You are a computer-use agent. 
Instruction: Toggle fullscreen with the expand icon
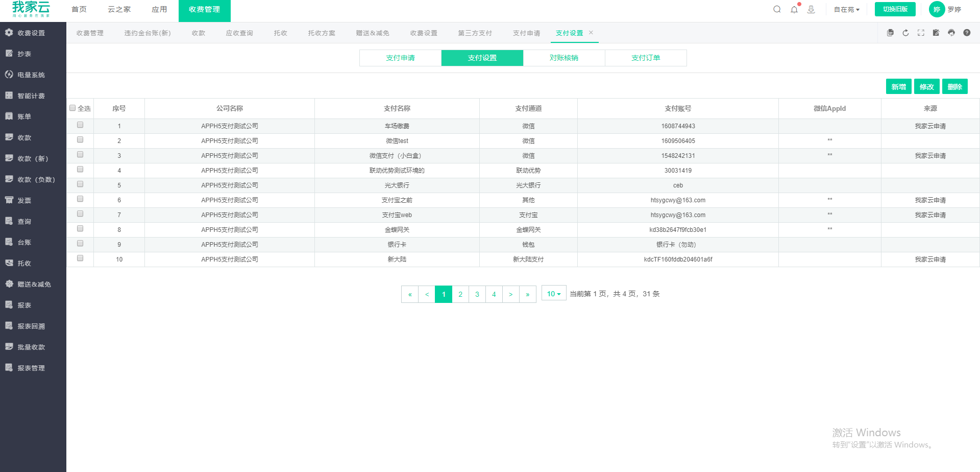(x=921, y=33)
